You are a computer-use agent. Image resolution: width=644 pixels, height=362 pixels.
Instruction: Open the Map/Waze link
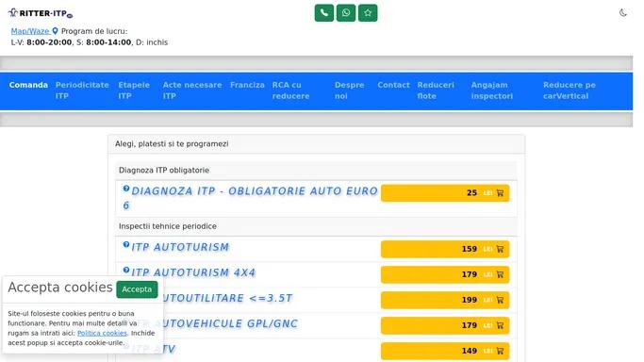(30, 31)
